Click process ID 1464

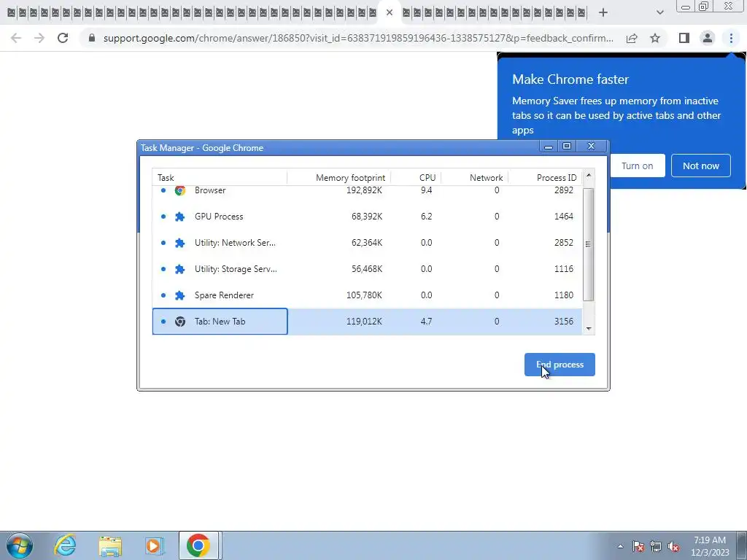564,216
